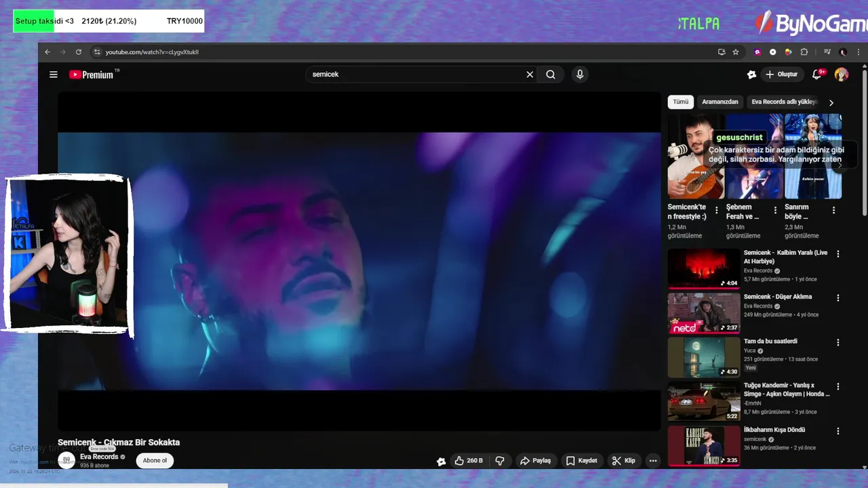
Task: Select the Aramanızdan filter chip
Action: 720,102
